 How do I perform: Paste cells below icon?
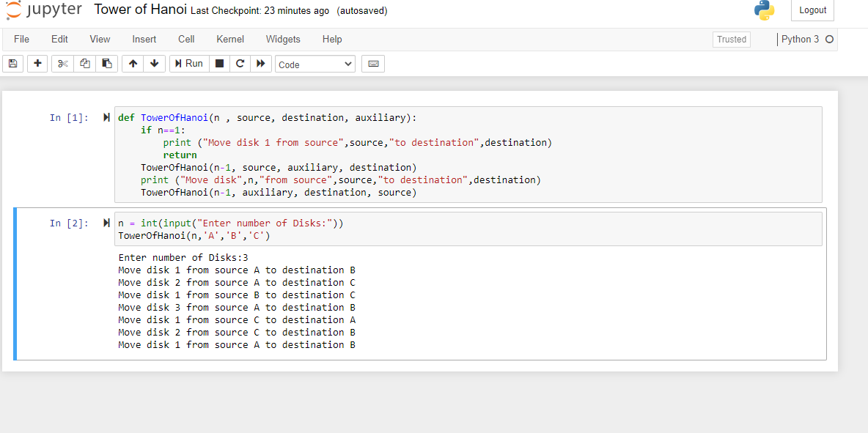pyautogui.click(x=107, y=64)
